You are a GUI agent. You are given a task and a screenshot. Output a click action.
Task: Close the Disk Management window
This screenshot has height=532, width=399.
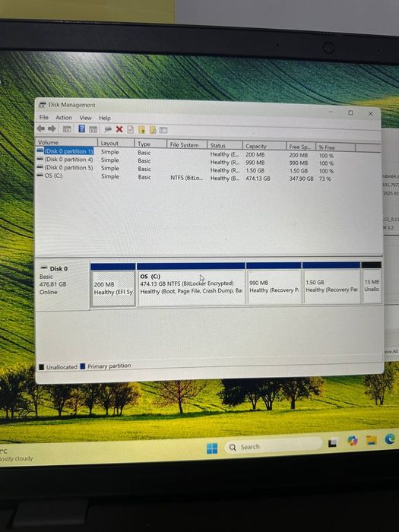[371, 114]
